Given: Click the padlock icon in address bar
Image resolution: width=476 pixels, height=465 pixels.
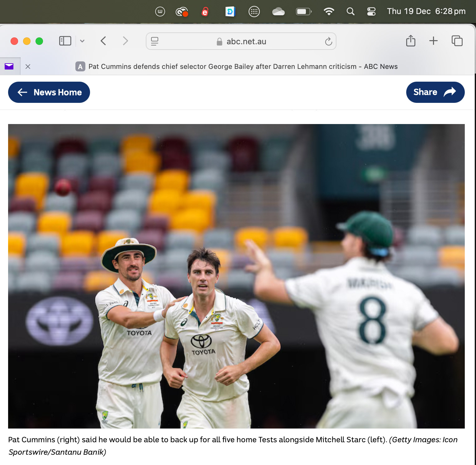Looking at the screenshot, I should click(219, 41).
